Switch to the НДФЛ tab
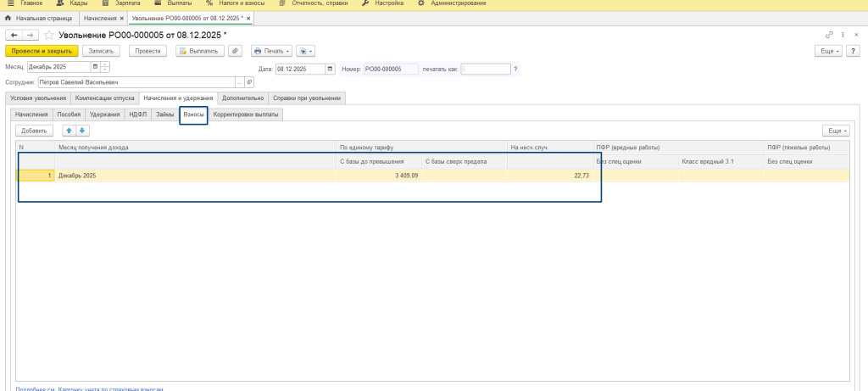868x391 pixels. point(137,114)
